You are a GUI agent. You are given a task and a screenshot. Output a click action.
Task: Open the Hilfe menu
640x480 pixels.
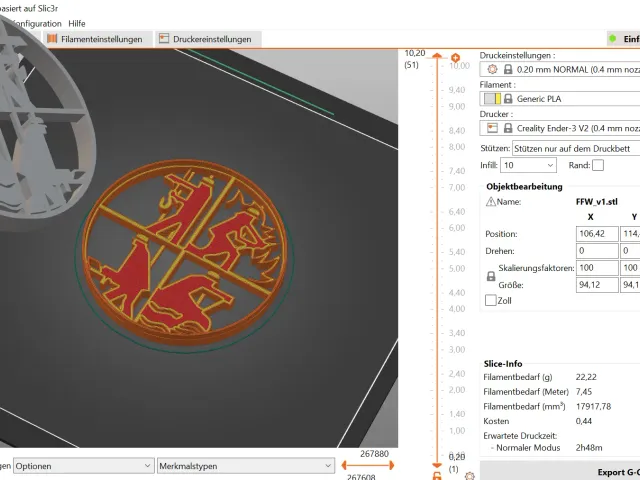[77, 24]
